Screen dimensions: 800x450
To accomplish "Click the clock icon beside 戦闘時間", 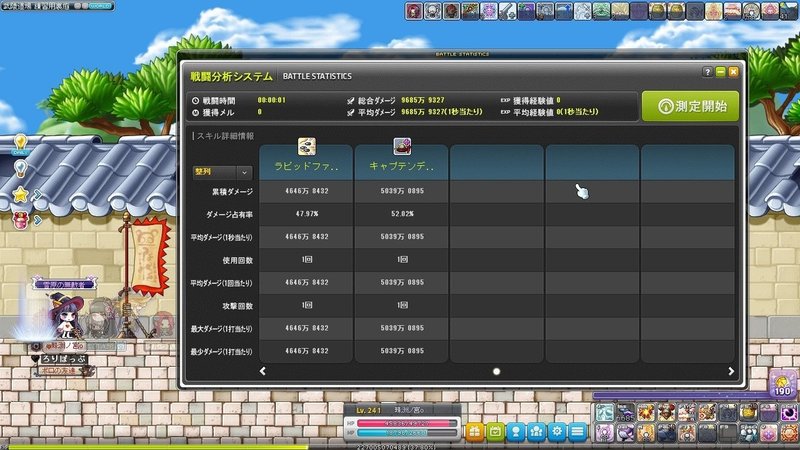I will 195,101.
